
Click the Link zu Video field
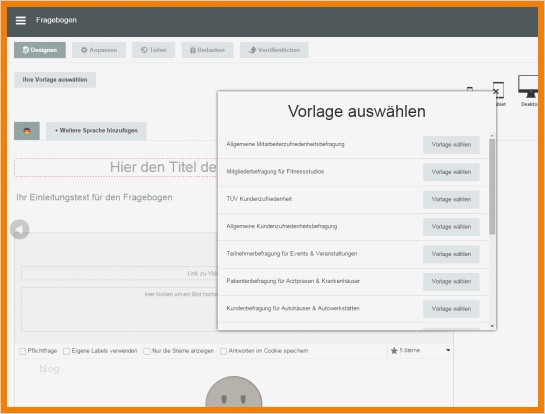tap(120, 274)
